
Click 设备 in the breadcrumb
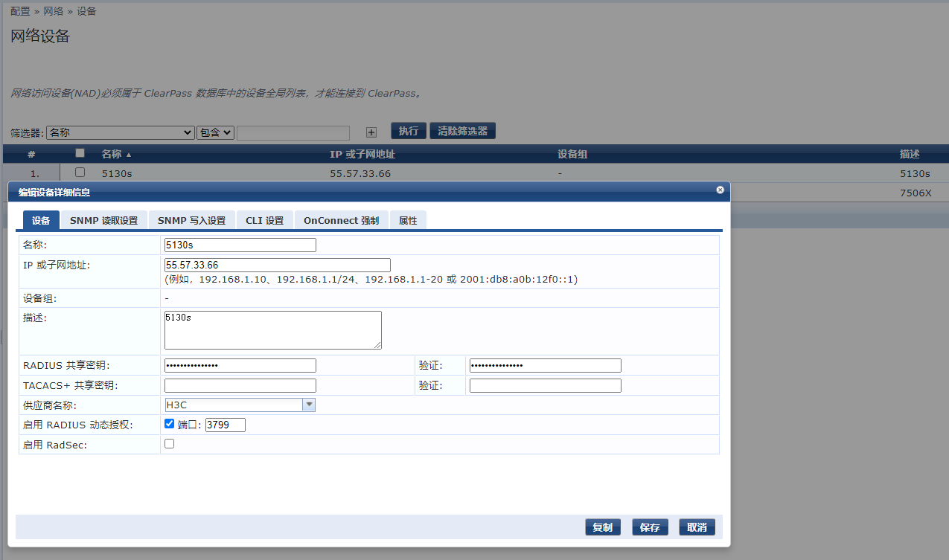click(x=86, y=11)
